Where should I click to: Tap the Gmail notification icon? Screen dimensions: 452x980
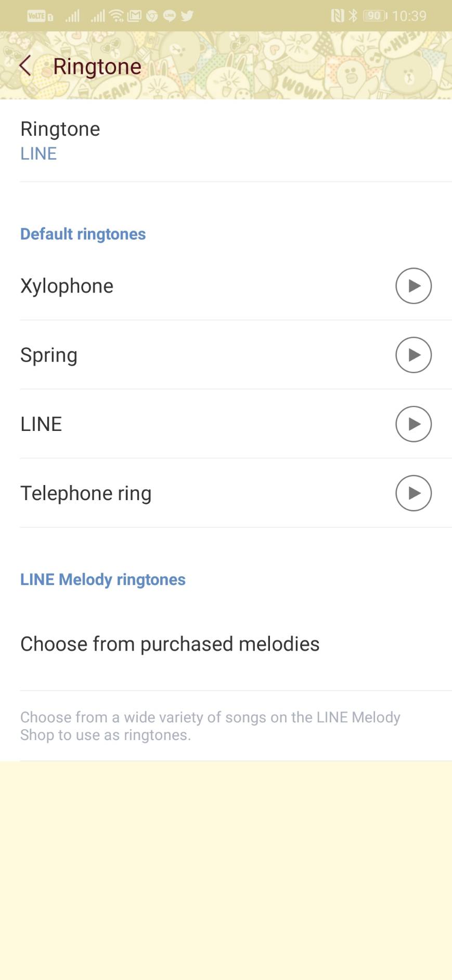point(134,16)
